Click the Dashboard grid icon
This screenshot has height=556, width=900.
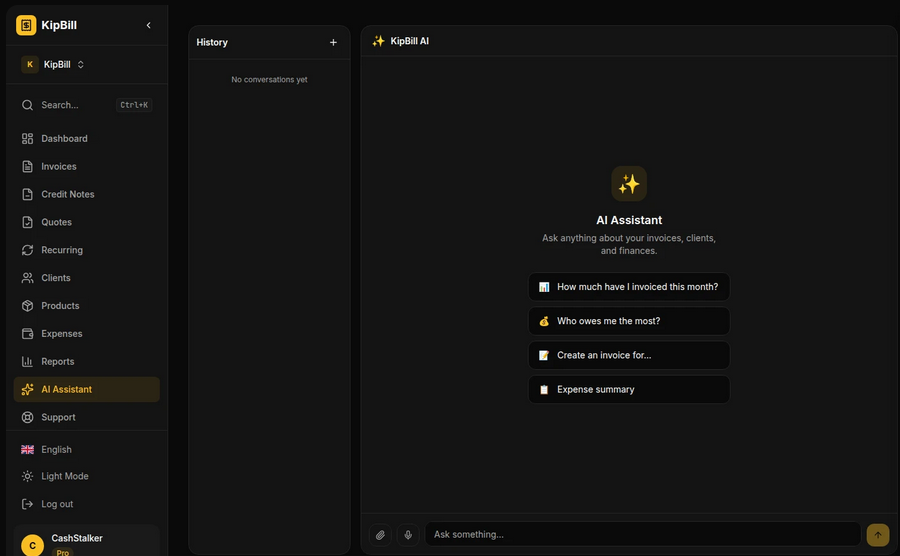27,138
